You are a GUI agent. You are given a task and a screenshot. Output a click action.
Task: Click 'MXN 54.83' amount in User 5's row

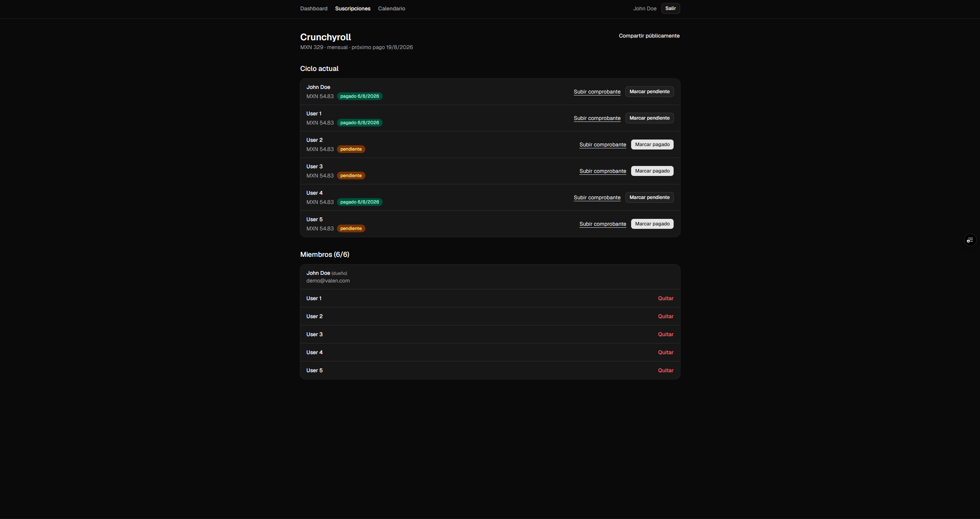[x=320, y=228]
